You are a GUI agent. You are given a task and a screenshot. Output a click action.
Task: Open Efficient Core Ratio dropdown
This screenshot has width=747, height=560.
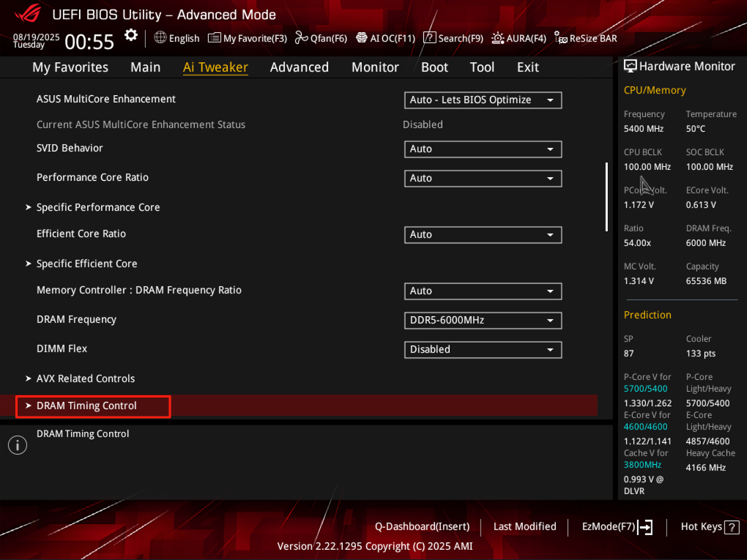(x=483, y=235)
